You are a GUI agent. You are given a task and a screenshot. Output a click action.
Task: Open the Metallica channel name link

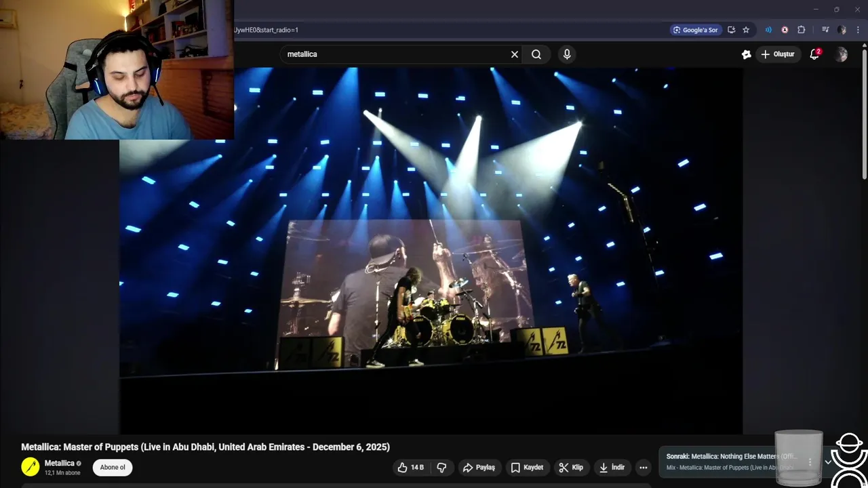(60, 464)
